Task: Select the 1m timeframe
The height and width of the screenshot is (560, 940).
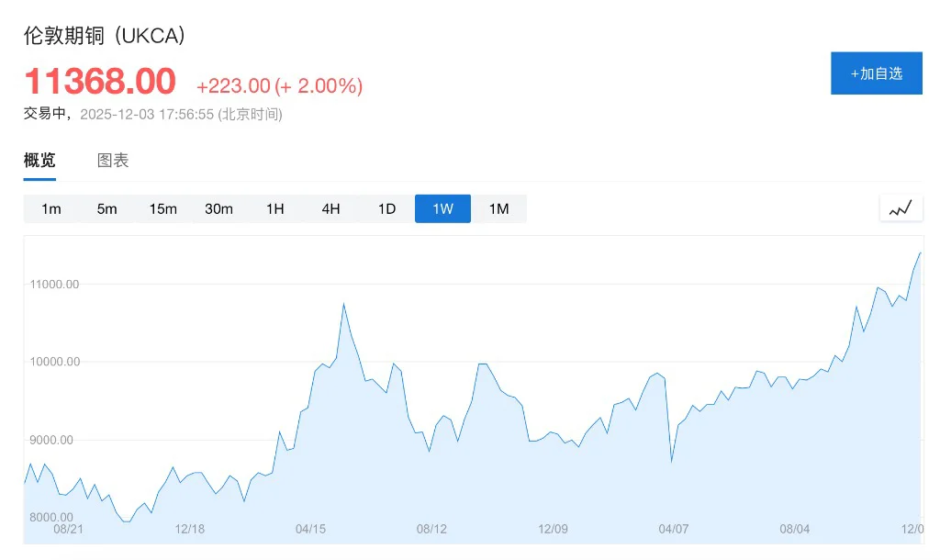Action: 51,208
